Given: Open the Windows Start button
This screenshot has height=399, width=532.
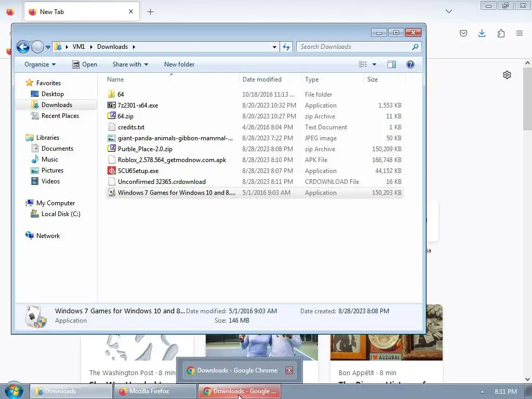Looking at the screenshot, I should [x=14, y=391].
